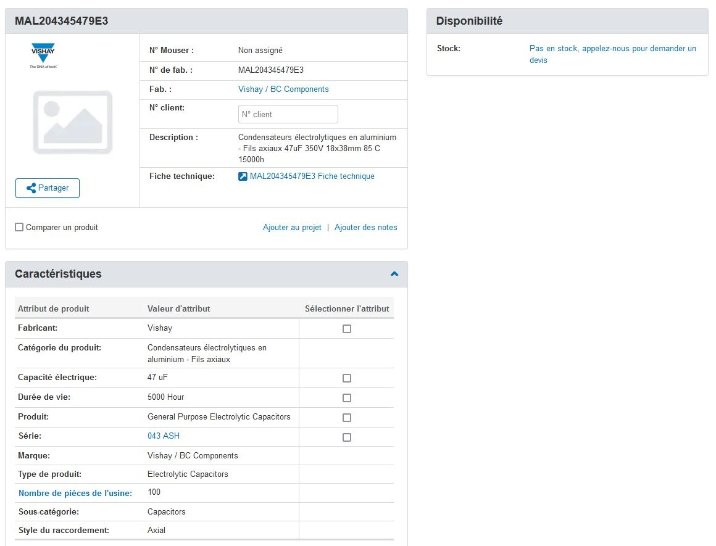Click the Disponibilité panel heading

pyautogui.click(x=469, y=21)
